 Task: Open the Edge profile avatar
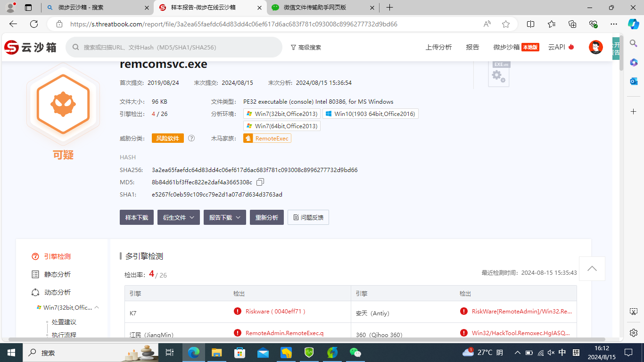click(10, 8)
